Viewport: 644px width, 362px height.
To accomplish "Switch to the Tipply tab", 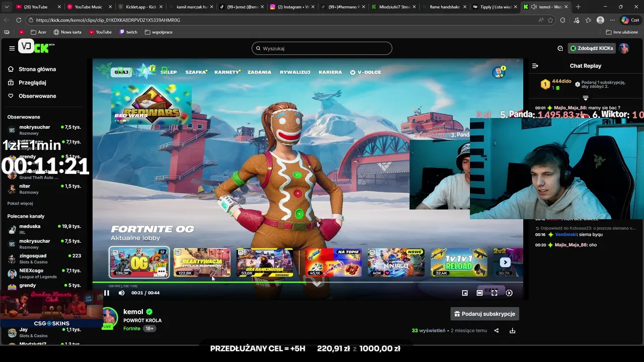I will pyautogui.click(x=495, y=7).
